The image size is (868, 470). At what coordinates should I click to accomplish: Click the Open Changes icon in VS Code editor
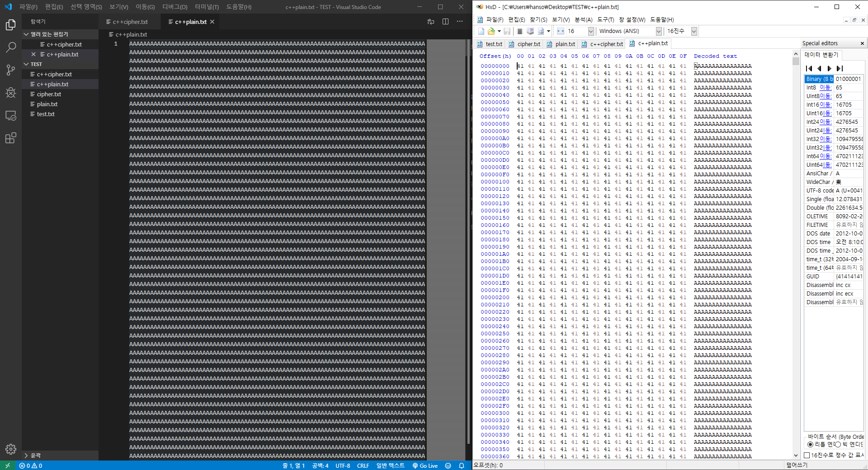click(431, 22)
